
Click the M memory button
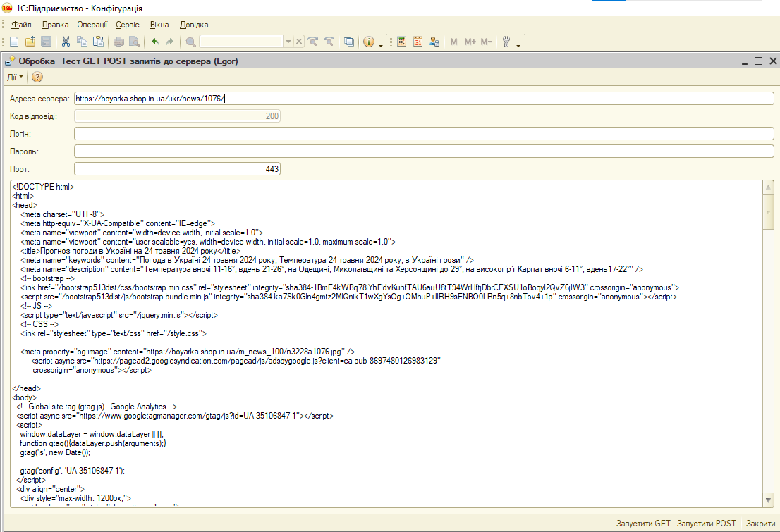[453, 42]
